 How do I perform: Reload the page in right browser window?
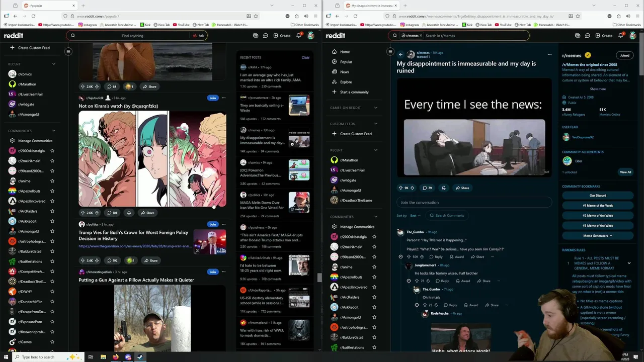coord(355,16)
